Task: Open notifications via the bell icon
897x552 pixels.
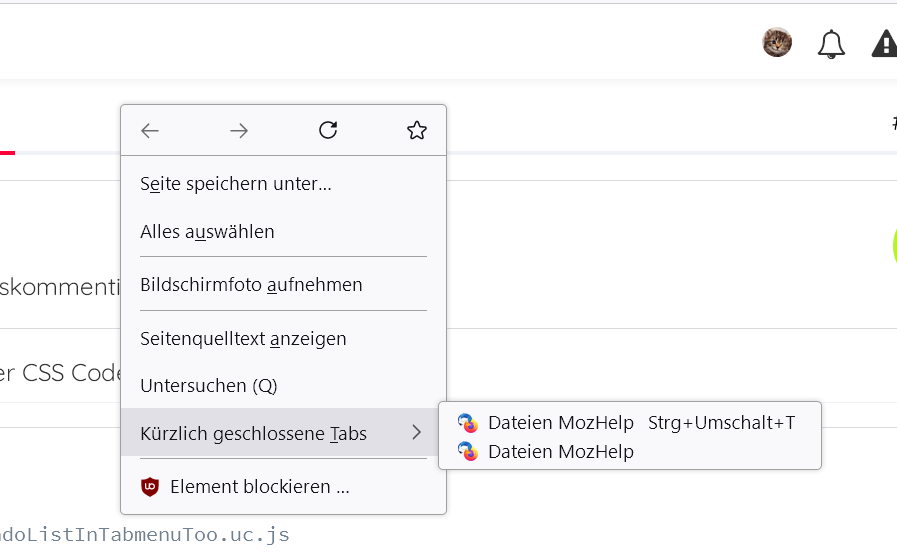Action: [831, 44]
